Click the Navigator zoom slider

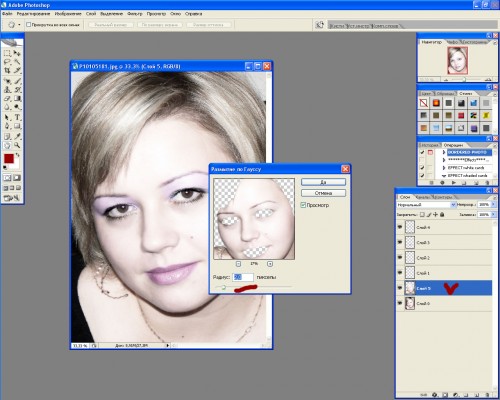[x=464, y=79]
